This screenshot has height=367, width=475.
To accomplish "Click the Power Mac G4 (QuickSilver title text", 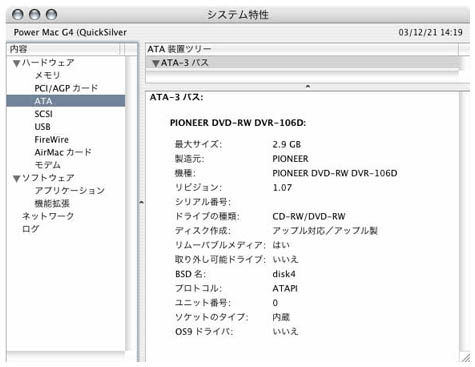I will pyautogui.click(x=70, y=32).
